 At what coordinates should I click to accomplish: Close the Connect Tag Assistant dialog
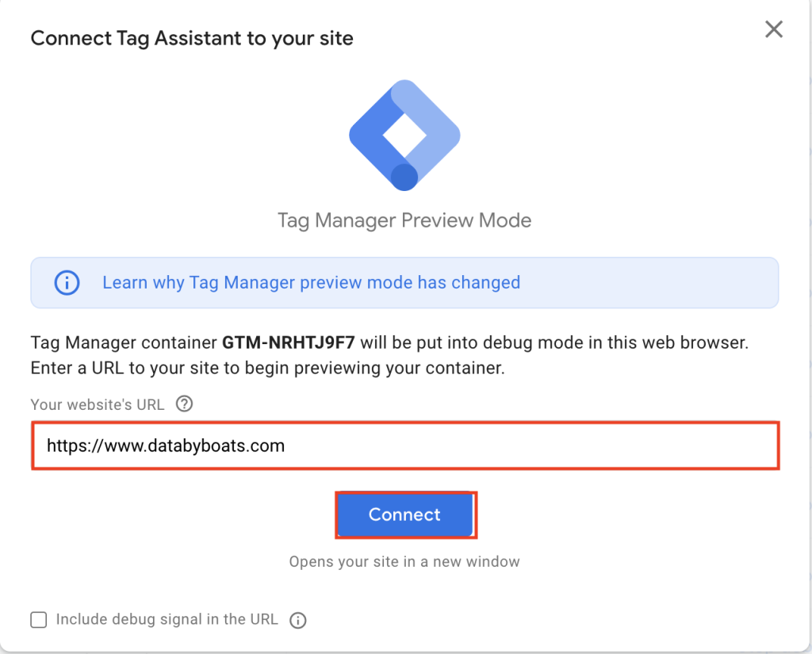(774, 29)
